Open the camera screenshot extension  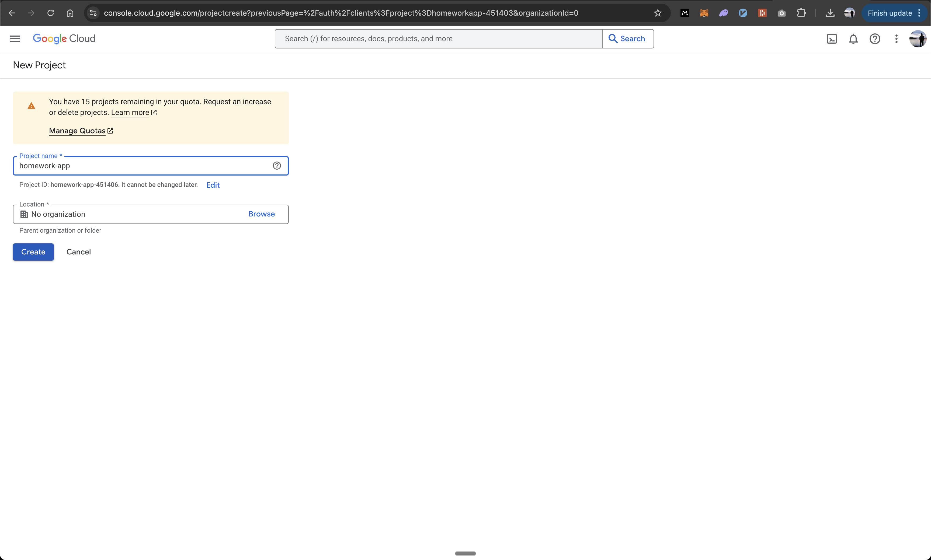point(782,13)
